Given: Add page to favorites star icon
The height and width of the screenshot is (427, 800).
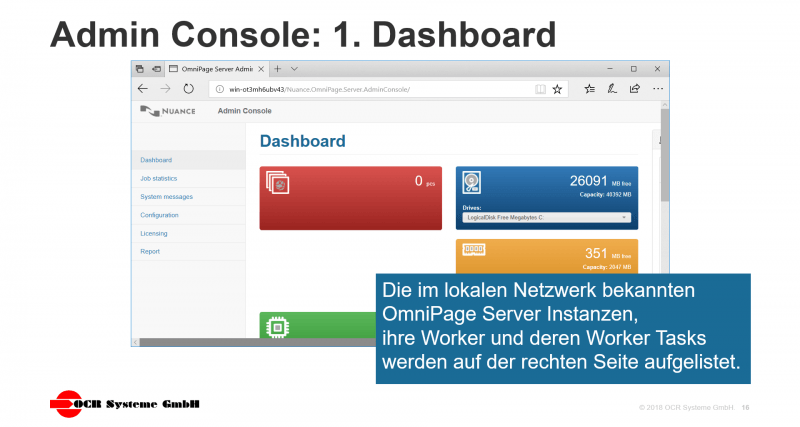Looking at the screenshot, I should (557, 89).
